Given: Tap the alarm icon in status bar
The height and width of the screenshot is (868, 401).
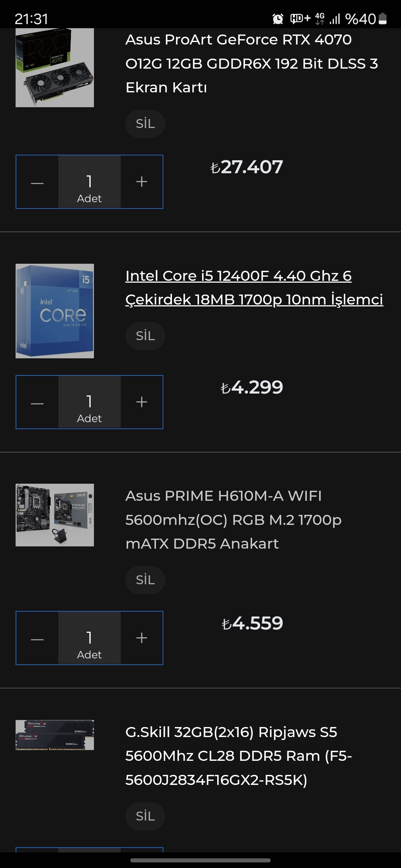Looking at the screenshot, I should tap(278, 19).
